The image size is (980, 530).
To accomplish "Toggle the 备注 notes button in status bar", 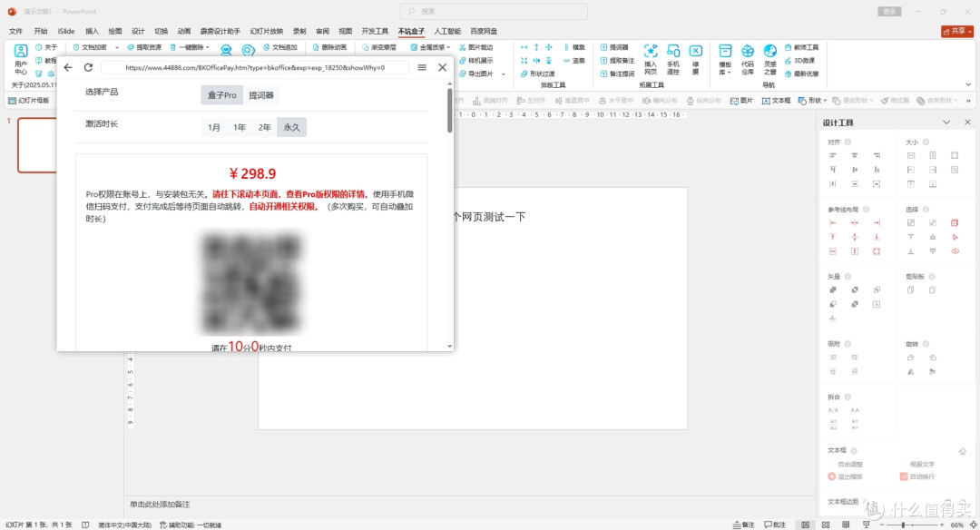I will click(x=744, y=525).
